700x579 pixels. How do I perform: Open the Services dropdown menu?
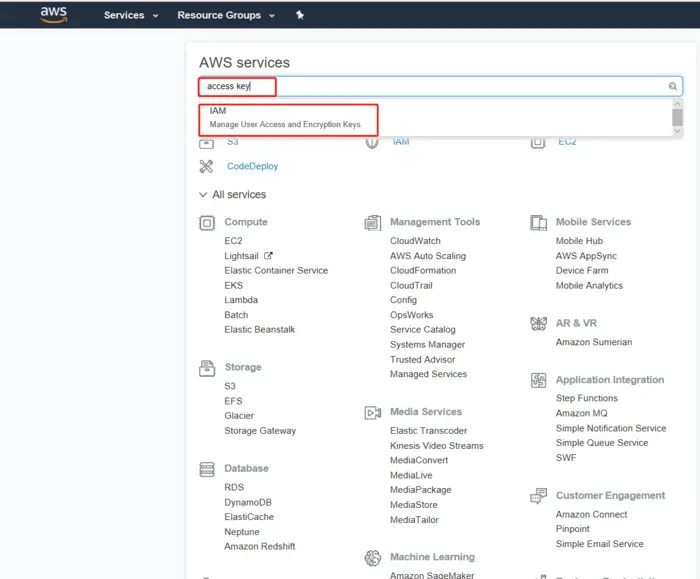point(130,16)
